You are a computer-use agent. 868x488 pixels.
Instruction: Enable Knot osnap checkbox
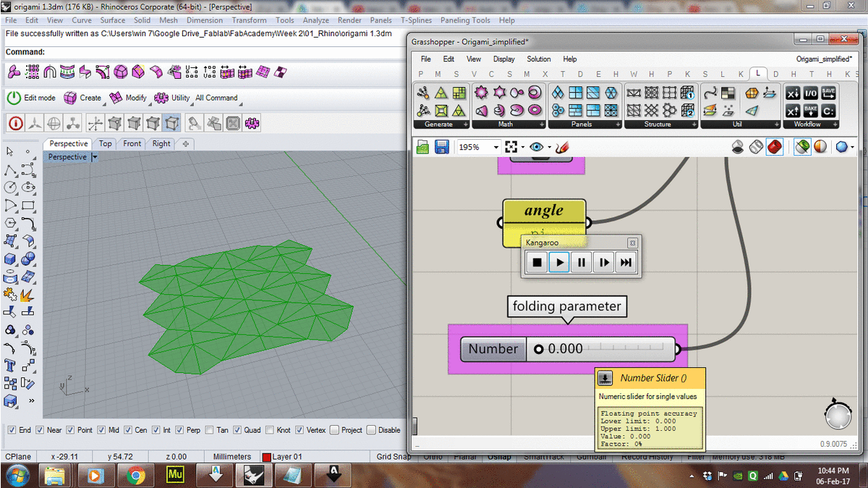tap(271, 430)
